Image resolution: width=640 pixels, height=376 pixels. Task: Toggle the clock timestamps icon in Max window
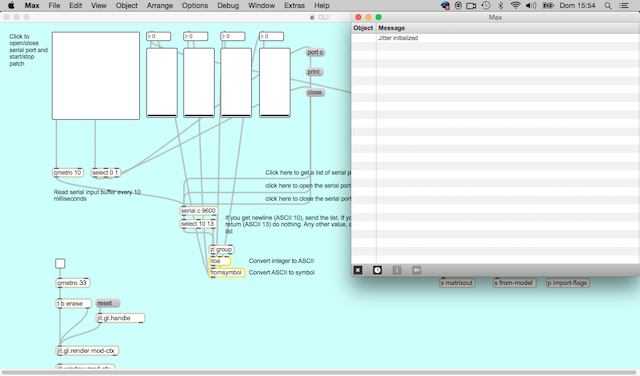377,270
